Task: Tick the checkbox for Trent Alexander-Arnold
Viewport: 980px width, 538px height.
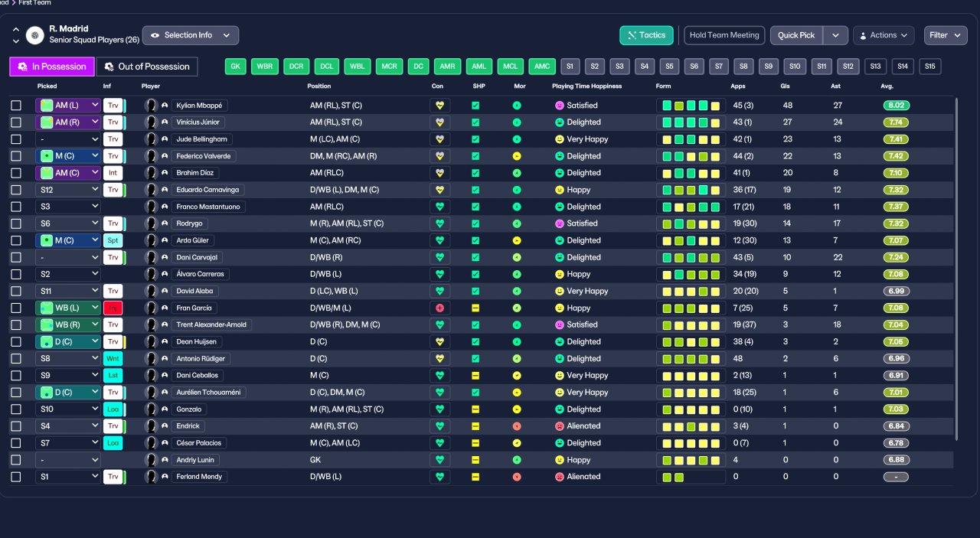Action: click(16, 324)
